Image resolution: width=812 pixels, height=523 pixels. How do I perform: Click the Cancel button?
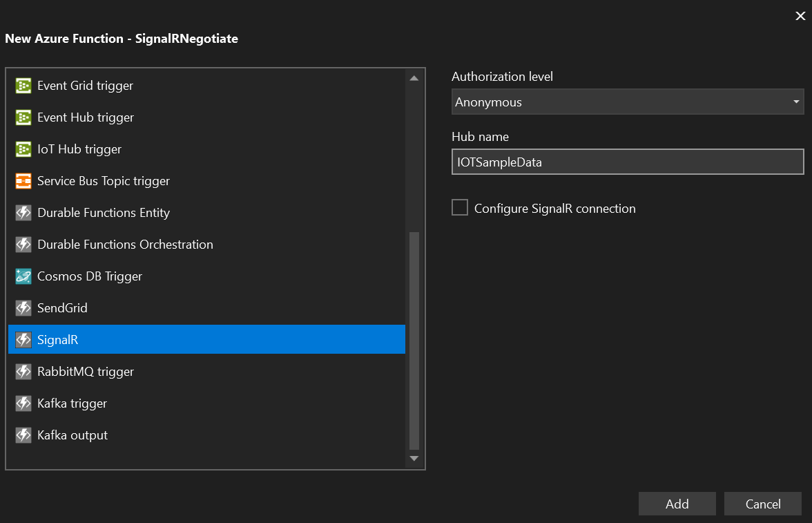coord(763,504)
